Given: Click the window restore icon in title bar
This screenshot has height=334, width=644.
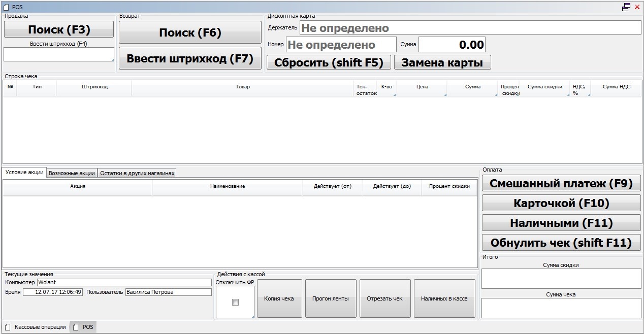Looking at the screenshot, I should pos(626,7).
